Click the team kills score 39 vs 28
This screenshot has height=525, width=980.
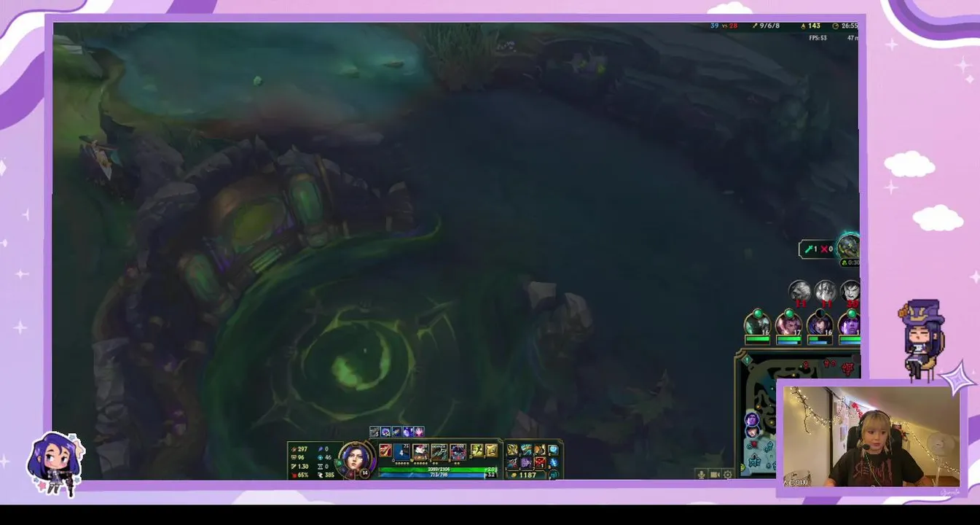coord(724,26)
